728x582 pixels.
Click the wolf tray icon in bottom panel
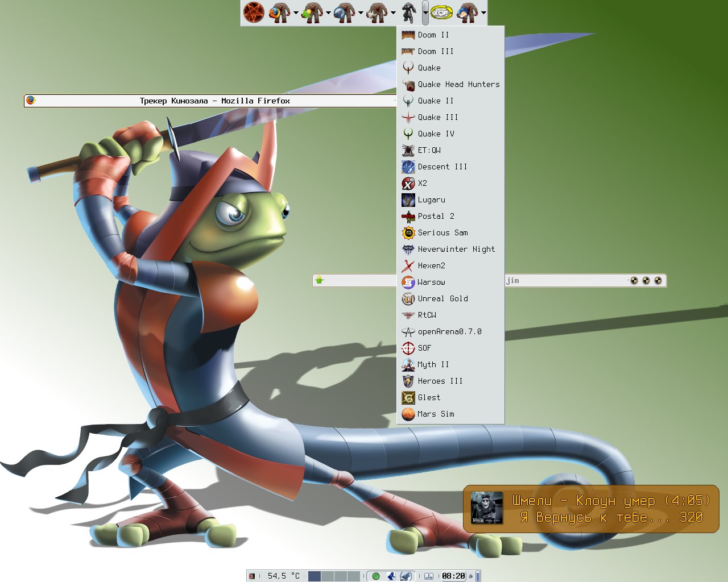[x=406, y=576]
